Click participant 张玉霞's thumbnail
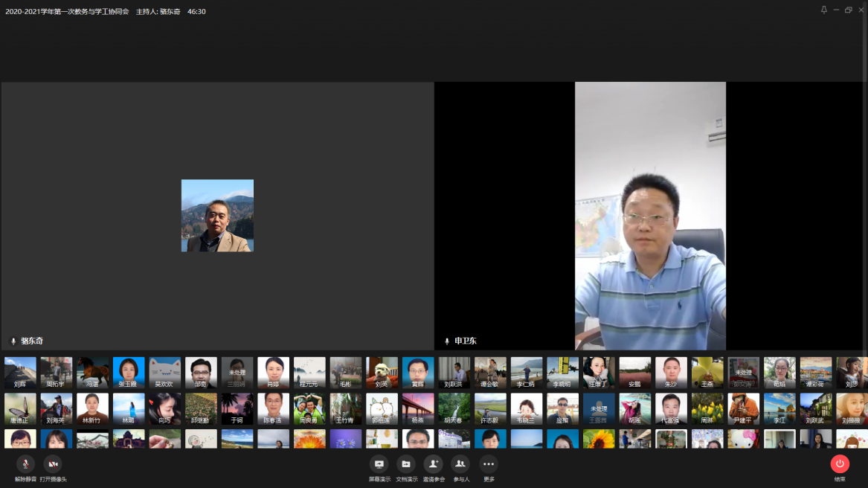 click(x=129, y=373)
